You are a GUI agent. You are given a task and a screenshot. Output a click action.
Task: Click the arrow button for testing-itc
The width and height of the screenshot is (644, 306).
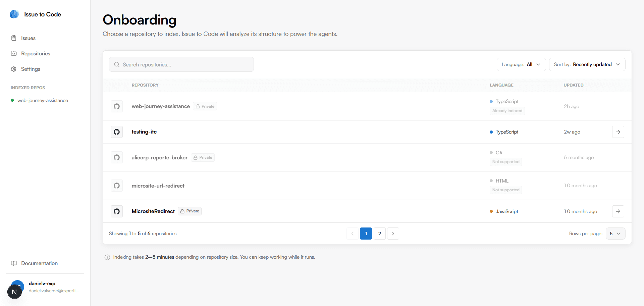point(618,132)
